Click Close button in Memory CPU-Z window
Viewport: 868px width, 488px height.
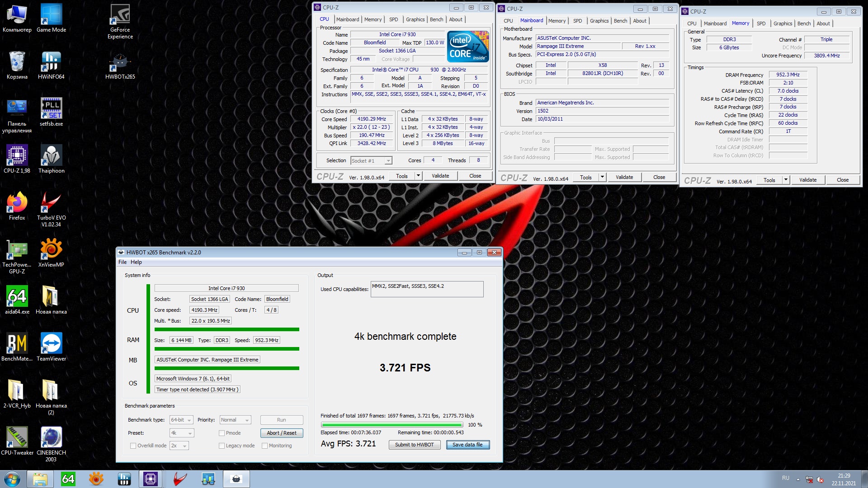coord(843,180)
